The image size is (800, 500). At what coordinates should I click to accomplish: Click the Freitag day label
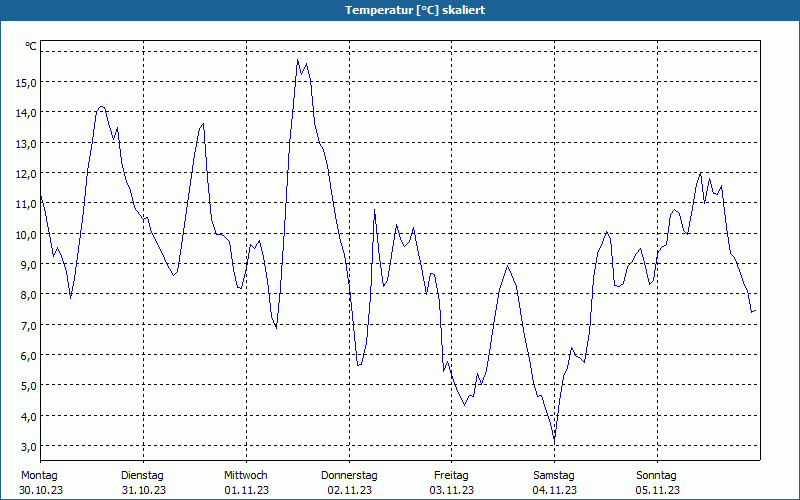[451, 476]
